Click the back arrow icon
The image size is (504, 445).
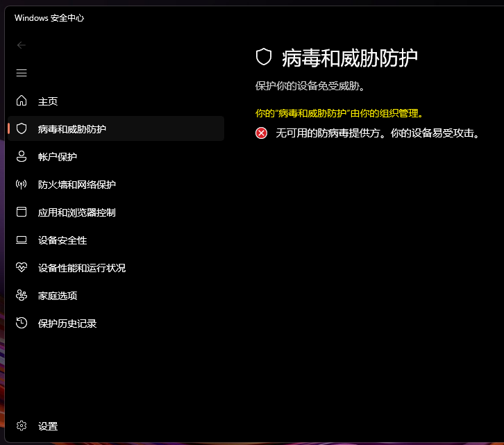point(22,45)
